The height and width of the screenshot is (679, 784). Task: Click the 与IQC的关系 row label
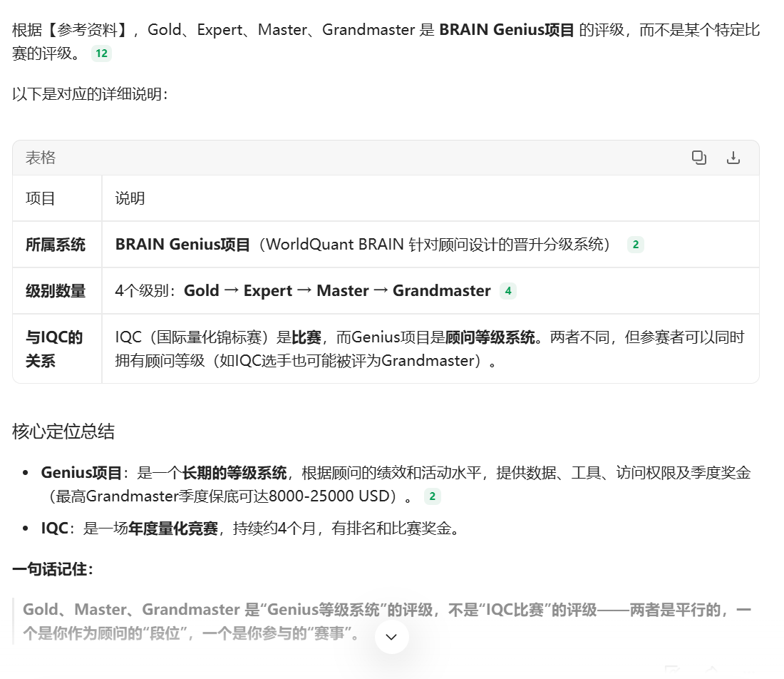tap(54, 349)
